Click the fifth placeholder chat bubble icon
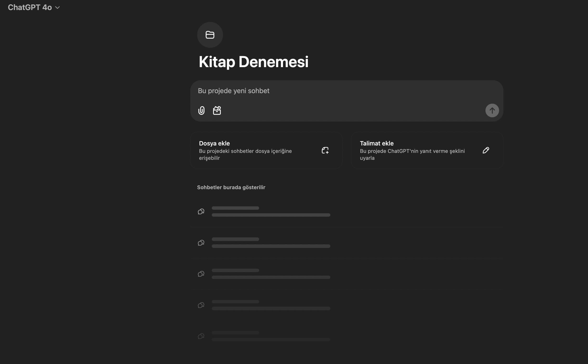The image size is (588, 364). 201,336
